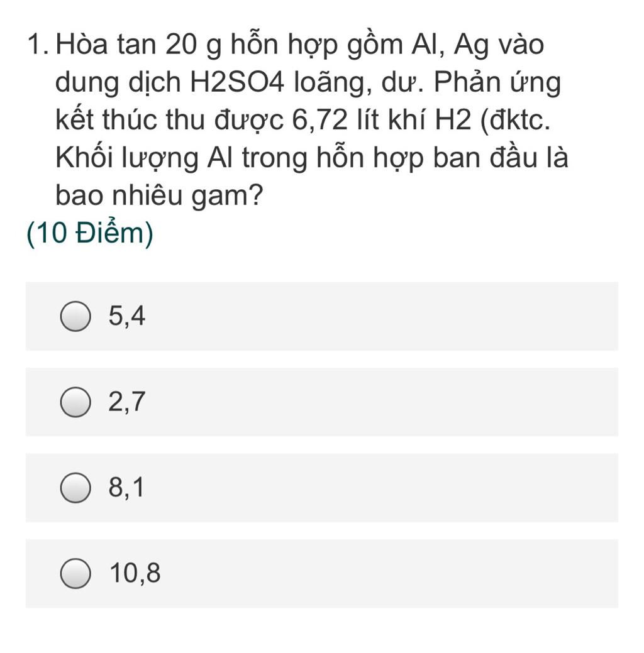Click the words Hòa tan 20 g
Screen dimensions: 644x653
click(138, 45)
